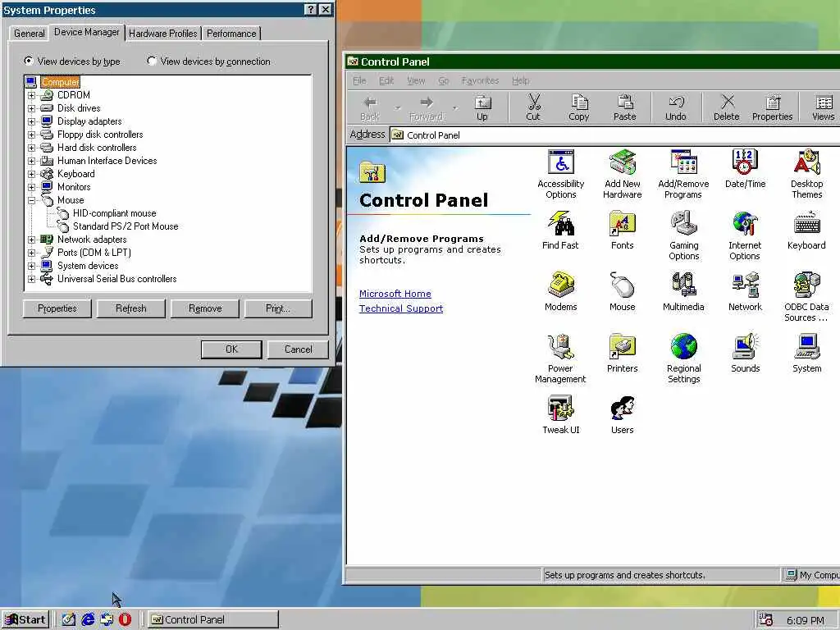
Task: Follow the Microsoft Home link
Action: [x=395, y=294]
